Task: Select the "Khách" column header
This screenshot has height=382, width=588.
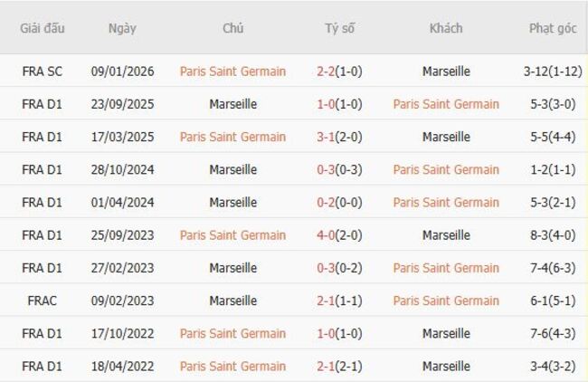Action: click(x=446, y=28)
